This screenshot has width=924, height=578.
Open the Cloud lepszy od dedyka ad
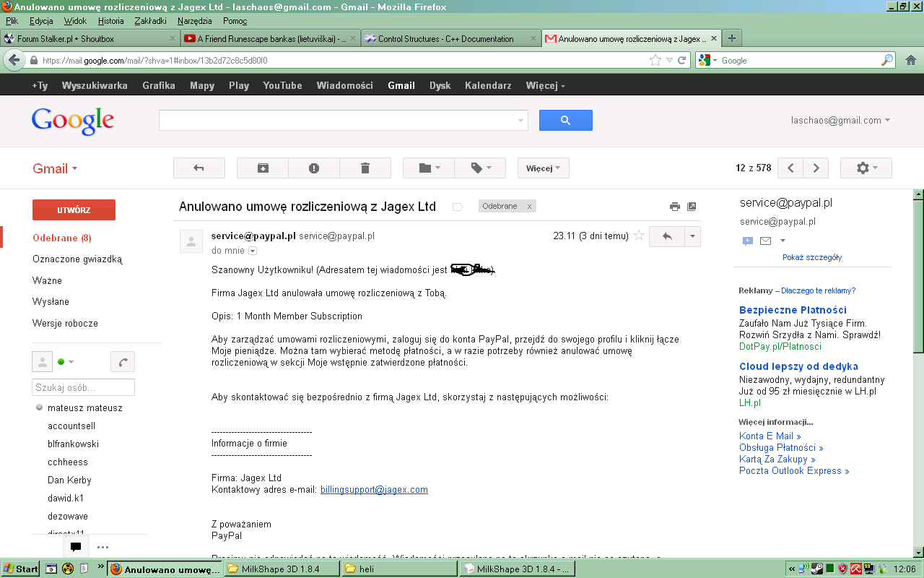[x=798, y=366]
